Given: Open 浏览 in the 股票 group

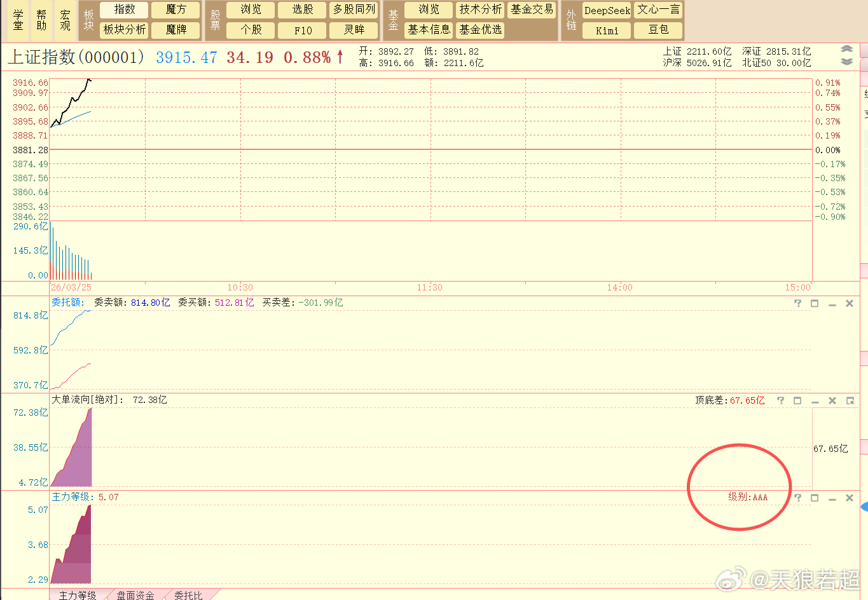Looking at the screenshot, I should tap(251, 10).
